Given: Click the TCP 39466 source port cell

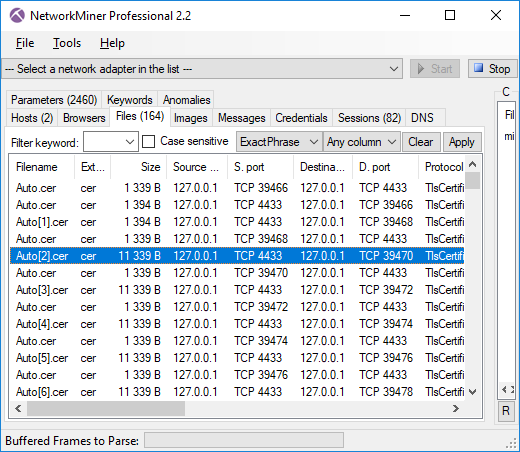Looking at the screenshot, I should pos(261,188).
